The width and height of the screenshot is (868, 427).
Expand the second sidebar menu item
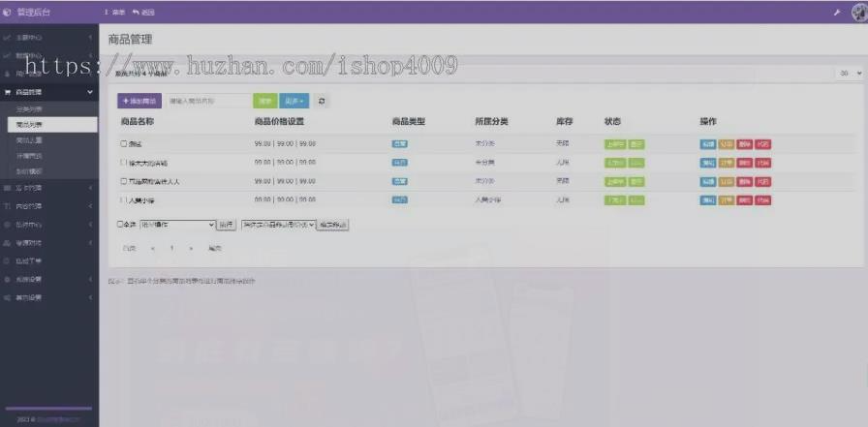point(49,56)
